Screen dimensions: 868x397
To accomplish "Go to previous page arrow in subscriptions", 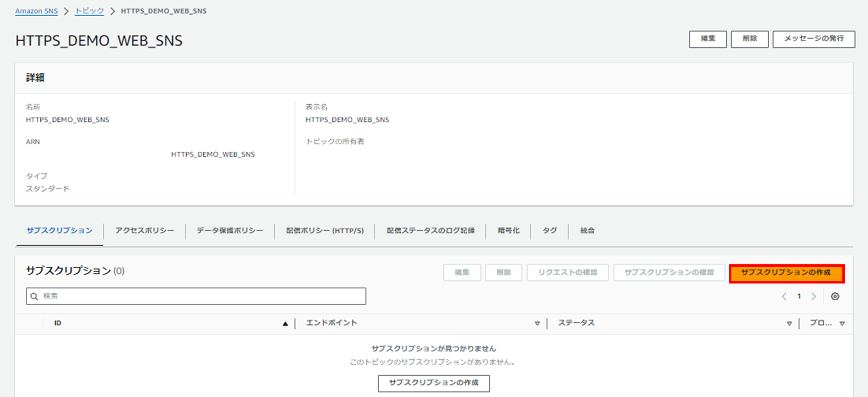I will coord(784,297).
